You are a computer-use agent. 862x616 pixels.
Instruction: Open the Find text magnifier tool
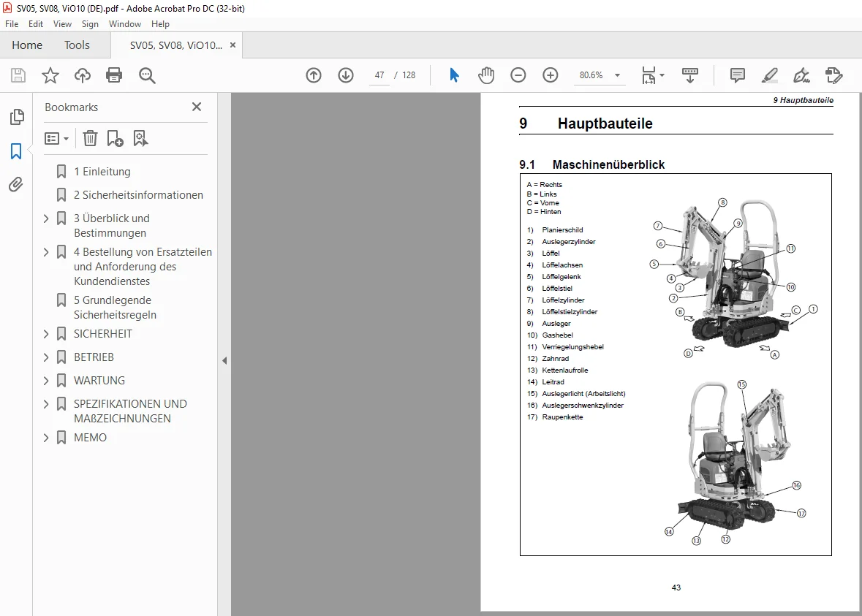tap(147, 75)
